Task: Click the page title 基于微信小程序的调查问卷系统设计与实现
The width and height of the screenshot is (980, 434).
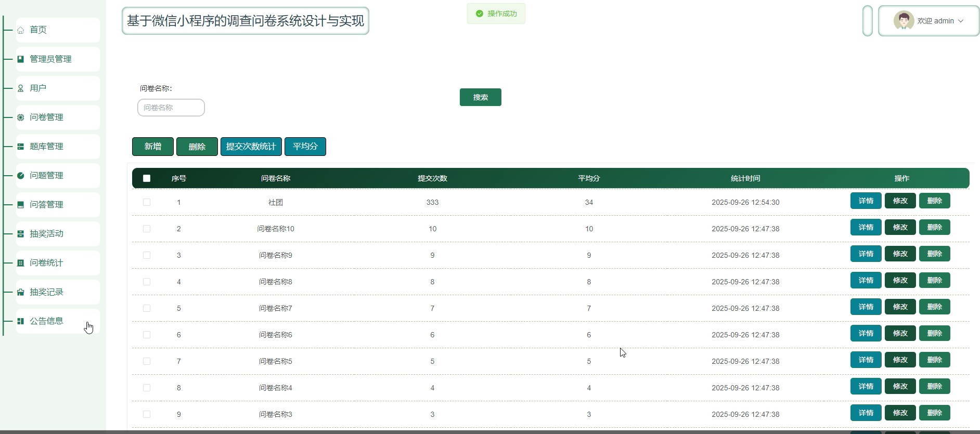Action: tap(246, 21)
